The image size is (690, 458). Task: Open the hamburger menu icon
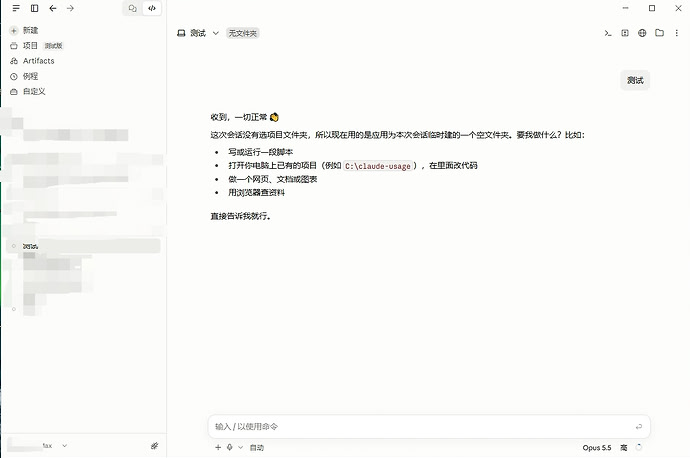(16, 8)
